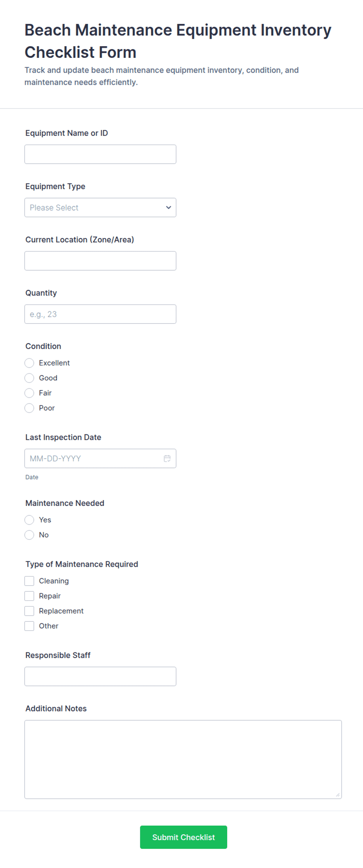Select Poor under Condition
The height and width of the screenshot is (868, 363).
coord(29,408)
